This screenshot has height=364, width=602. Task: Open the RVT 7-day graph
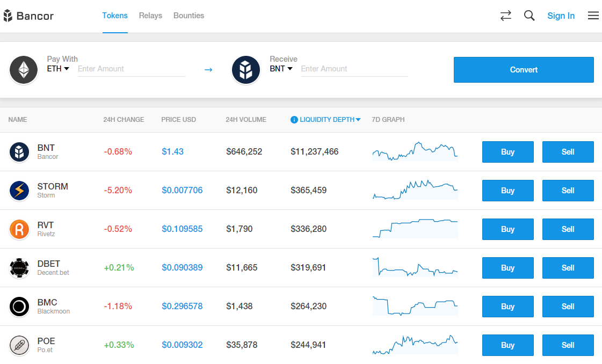click(415, 229)
